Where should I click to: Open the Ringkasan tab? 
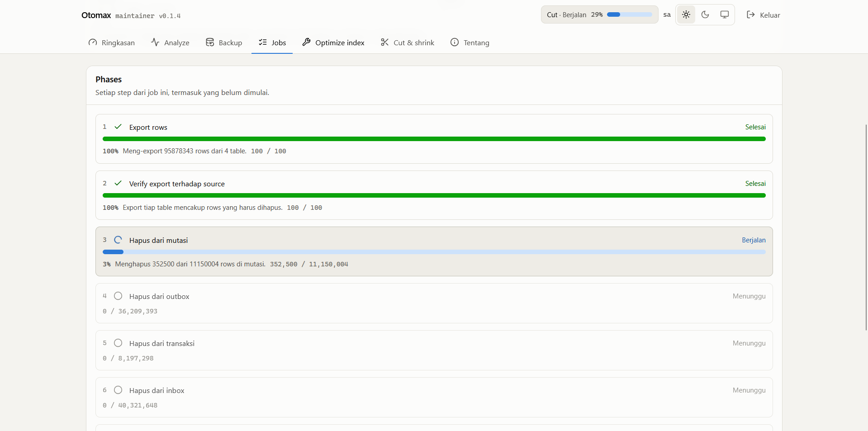coord(111,43)
